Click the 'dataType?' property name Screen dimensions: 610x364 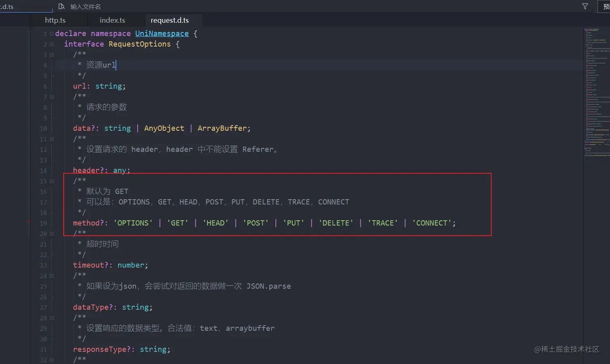pos(93,307)
